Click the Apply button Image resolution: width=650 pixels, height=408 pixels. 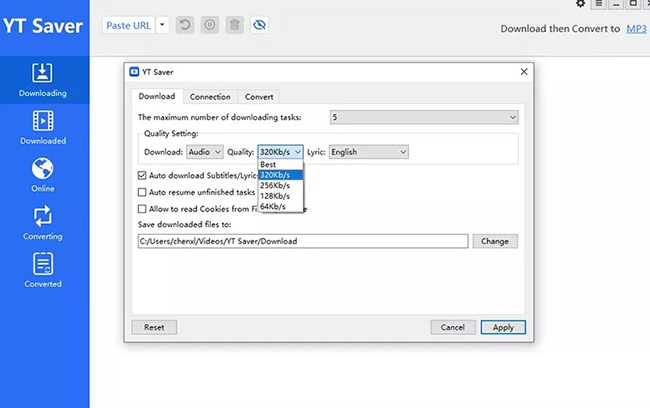pos(503,327)
